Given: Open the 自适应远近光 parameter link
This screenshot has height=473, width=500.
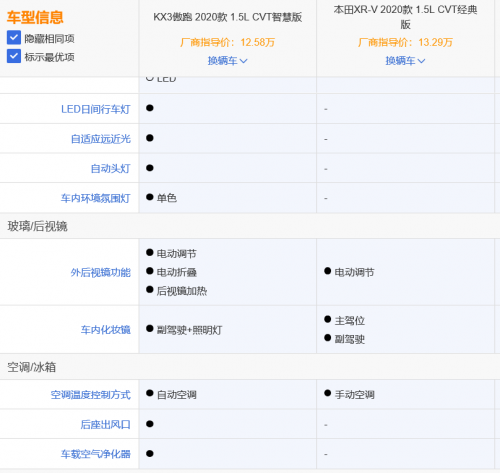Looking at the screenshot, I should click(101, 139).
